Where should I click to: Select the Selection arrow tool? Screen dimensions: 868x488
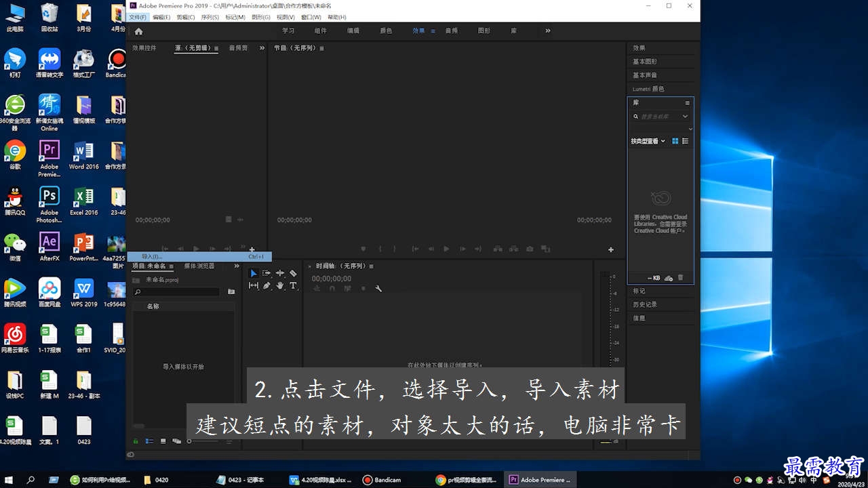[254, 273]
